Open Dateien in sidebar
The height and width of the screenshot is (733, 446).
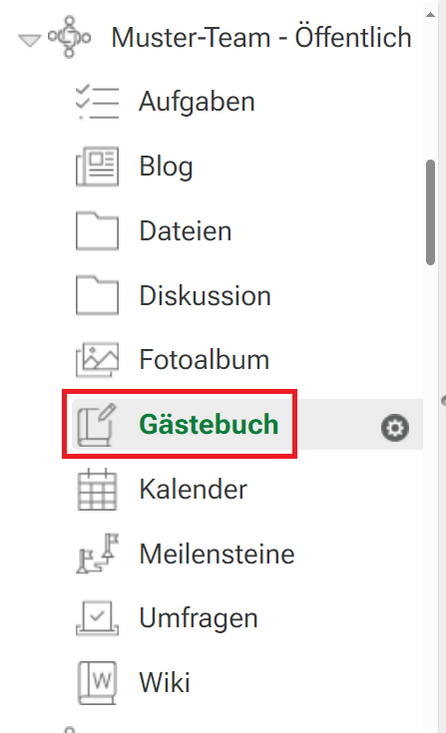[186, 231]
